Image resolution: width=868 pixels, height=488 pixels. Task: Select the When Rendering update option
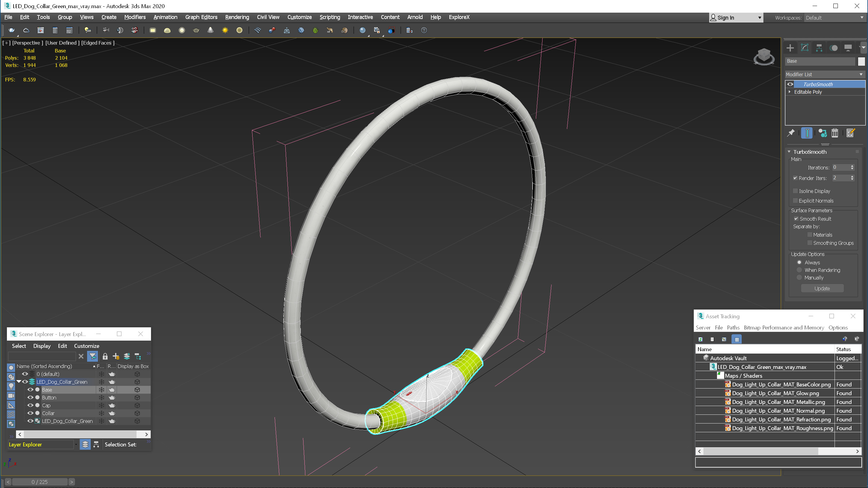coord(799,270)
